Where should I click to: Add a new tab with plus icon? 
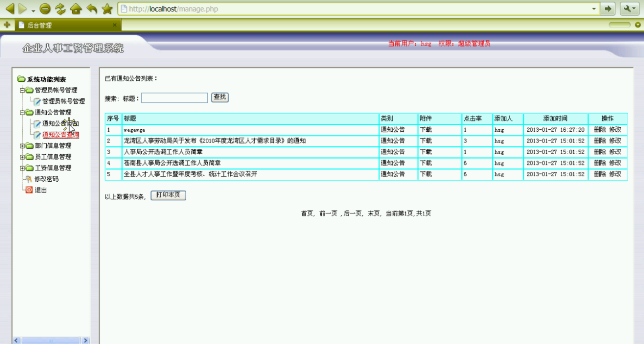pyautogui.click(x=7, y=25)
